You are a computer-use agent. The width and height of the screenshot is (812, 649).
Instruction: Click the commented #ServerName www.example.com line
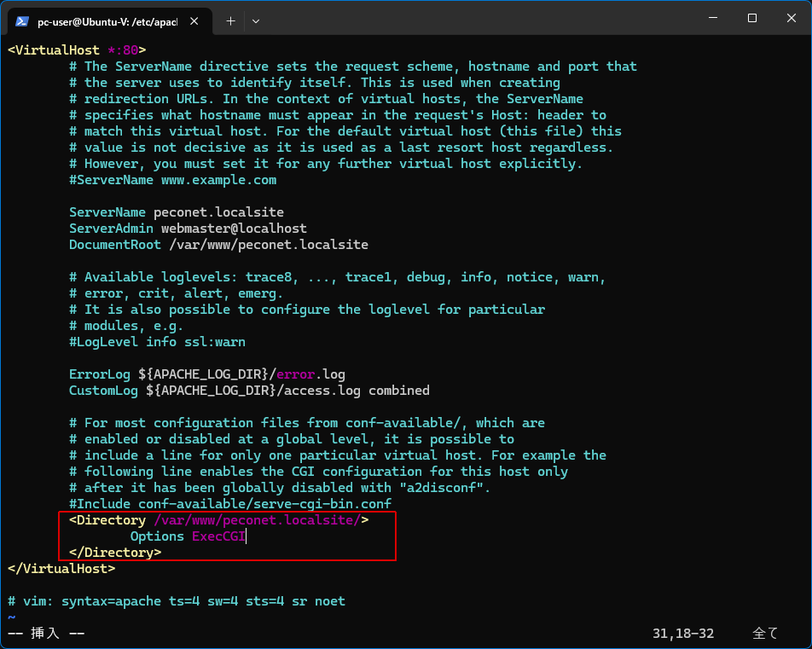click(x=172, y=180)
